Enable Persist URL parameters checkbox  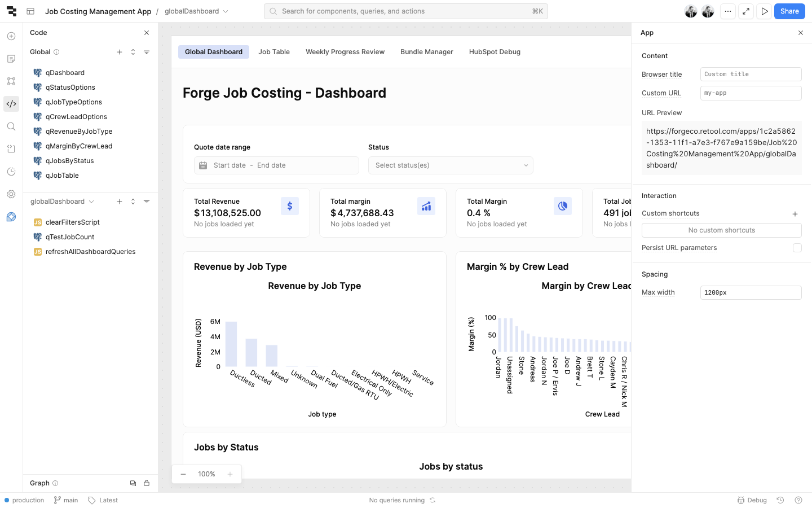pos(797,248)
